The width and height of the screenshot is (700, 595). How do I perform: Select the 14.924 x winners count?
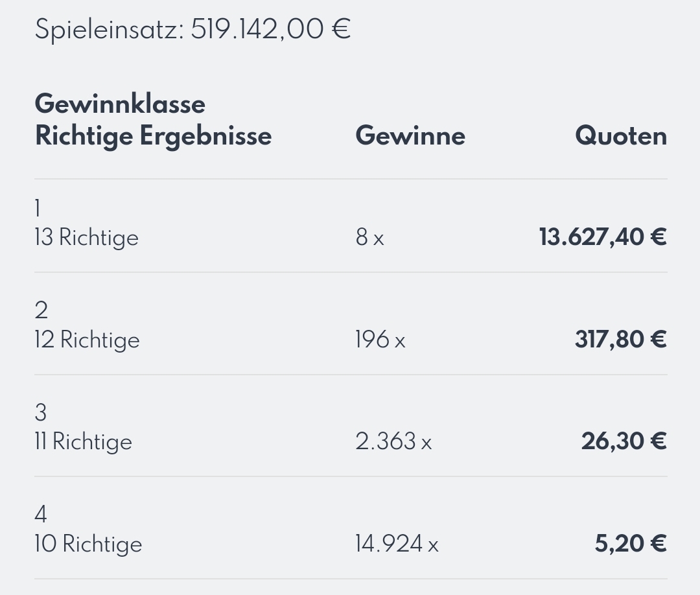pos(397,544)
